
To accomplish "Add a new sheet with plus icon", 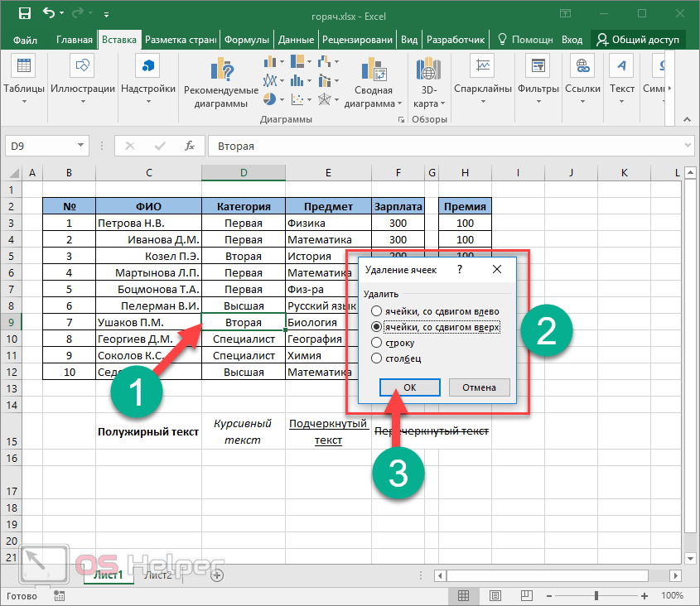I will 217,575.
